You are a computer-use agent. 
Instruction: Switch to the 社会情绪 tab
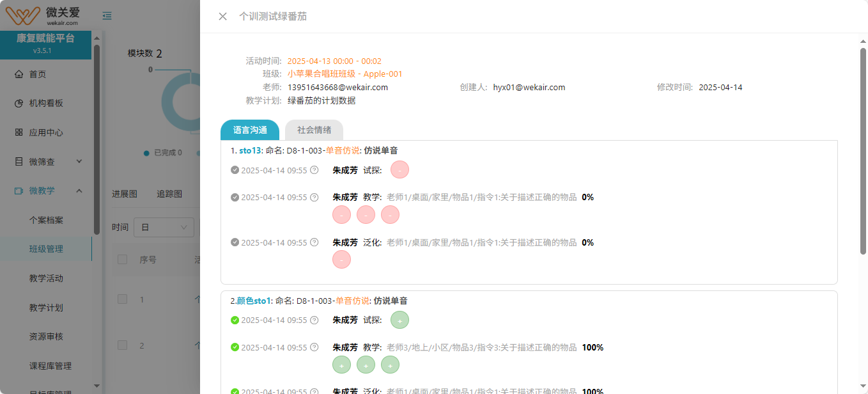(x=314, y=130)
